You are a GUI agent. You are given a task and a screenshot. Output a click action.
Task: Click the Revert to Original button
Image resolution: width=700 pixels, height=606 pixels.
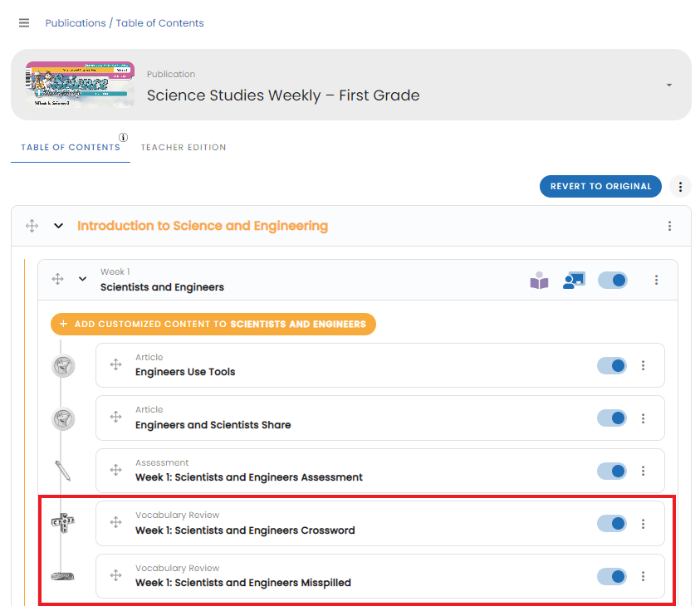click(x=600, y=187)
